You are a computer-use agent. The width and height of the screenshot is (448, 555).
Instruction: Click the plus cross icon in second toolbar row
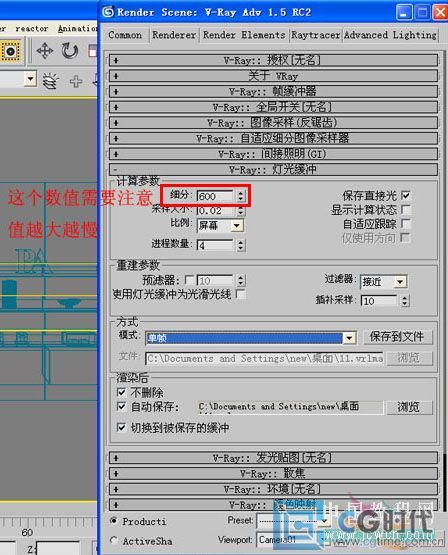coord(76,81)
